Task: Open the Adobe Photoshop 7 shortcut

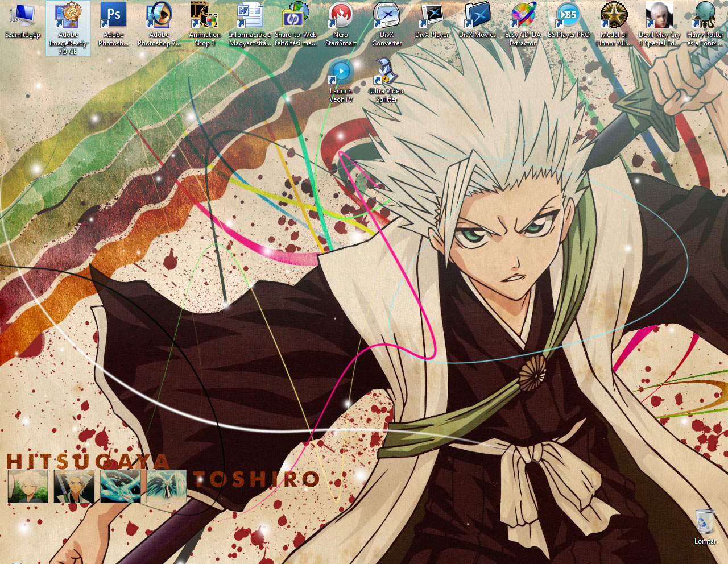Action: [159, 24]
